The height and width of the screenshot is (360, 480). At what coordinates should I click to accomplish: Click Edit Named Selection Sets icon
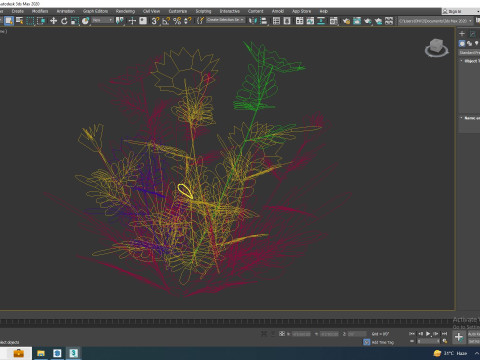pos(200,21)
